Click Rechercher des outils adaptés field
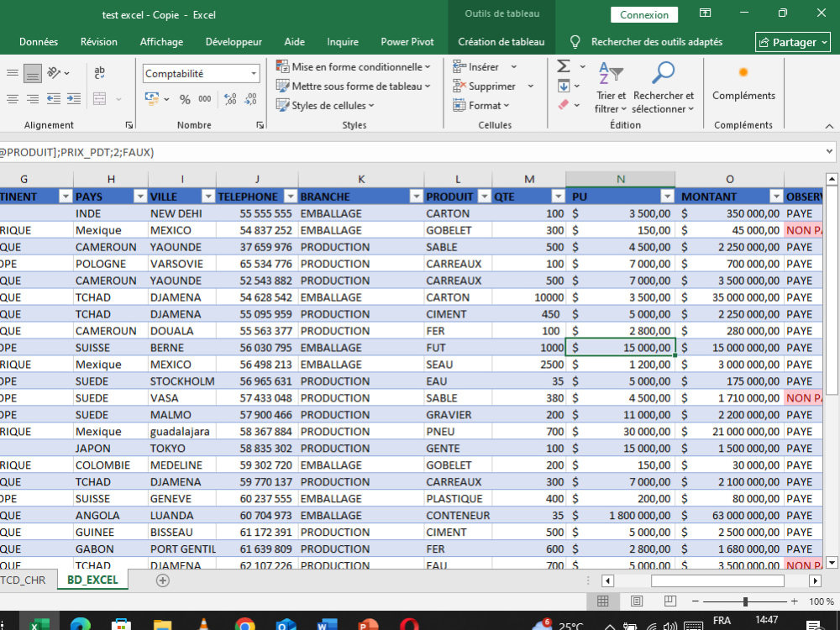Screen dimensions: 840x630 click(657, 42)
